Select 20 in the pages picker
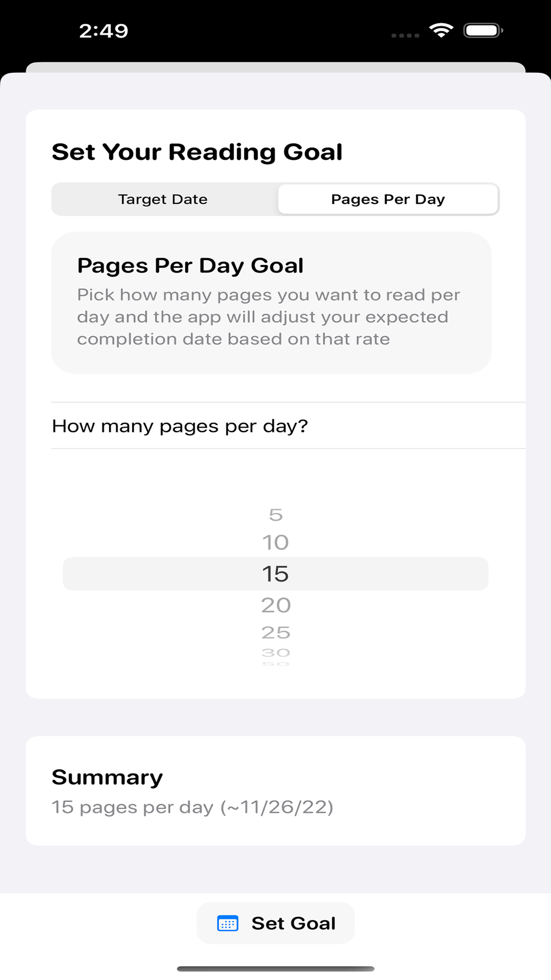 275,605
